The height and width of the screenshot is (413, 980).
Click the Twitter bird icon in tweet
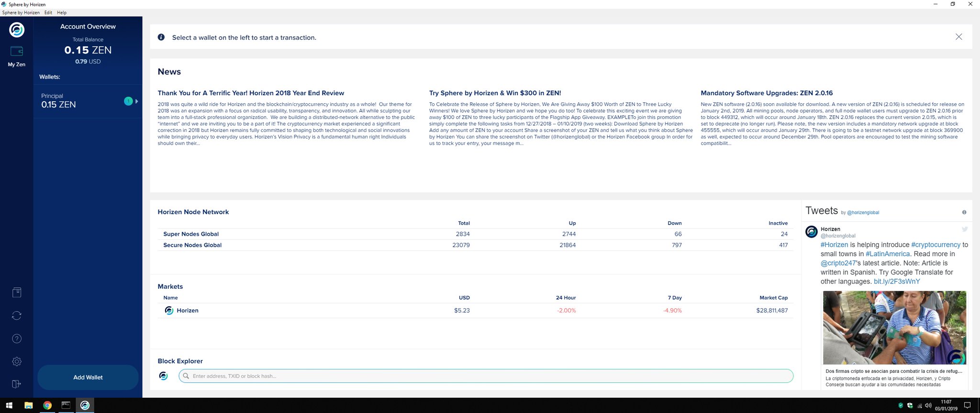coord(965,229)
